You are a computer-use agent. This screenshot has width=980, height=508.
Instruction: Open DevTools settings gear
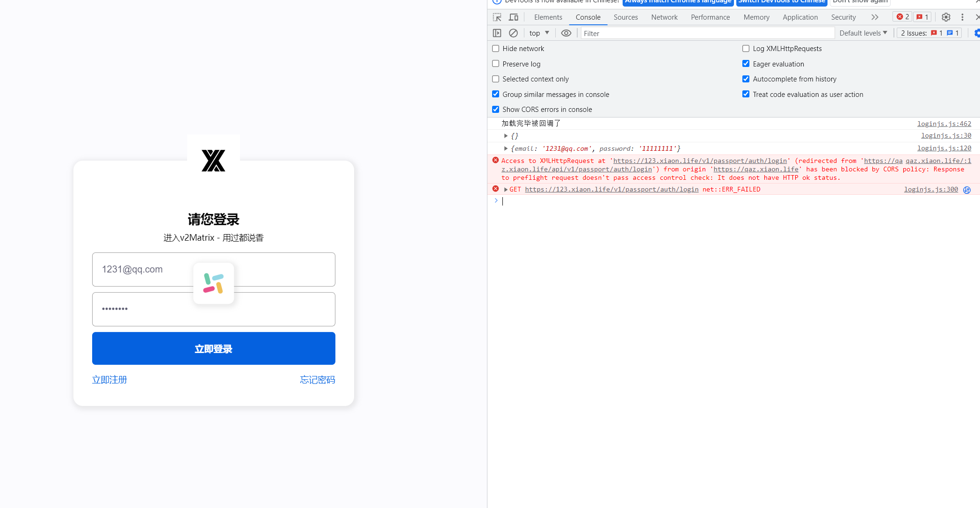pos(946,17)
